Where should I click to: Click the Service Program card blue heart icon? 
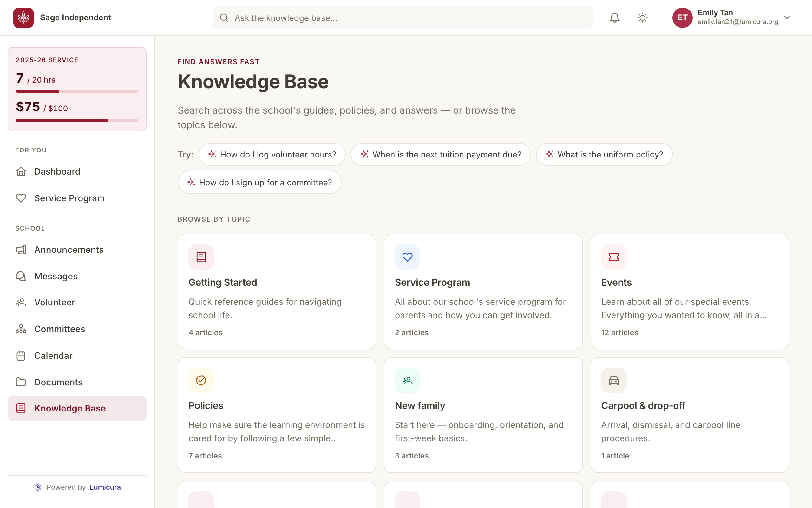[407, 257]
